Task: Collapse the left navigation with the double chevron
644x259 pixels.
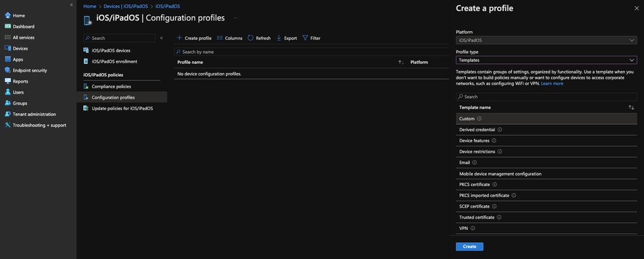Action: (x=72, y=5)
